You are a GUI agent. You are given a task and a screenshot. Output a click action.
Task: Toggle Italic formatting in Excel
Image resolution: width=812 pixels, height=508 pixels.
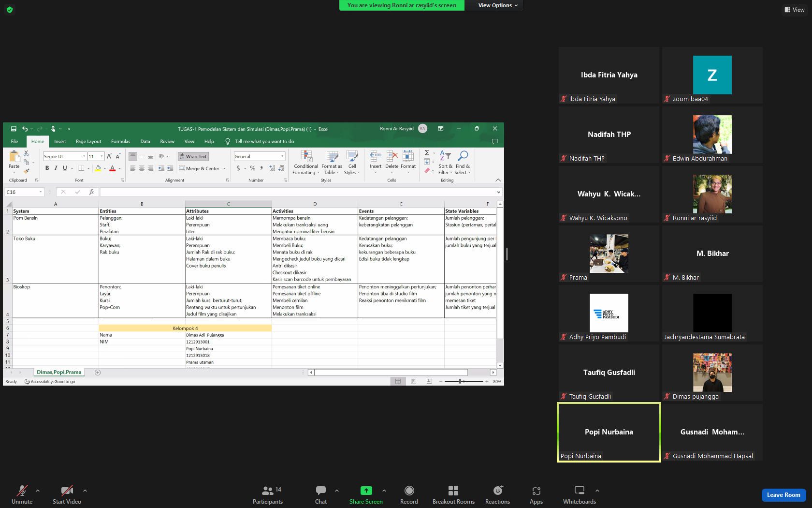tap(56, 168)
